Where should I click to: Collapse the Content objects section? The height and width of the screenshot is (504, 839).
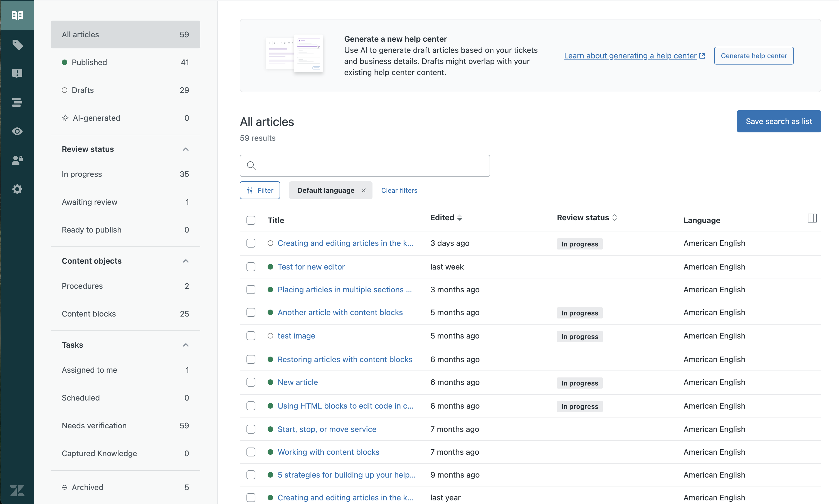point(186,261)
